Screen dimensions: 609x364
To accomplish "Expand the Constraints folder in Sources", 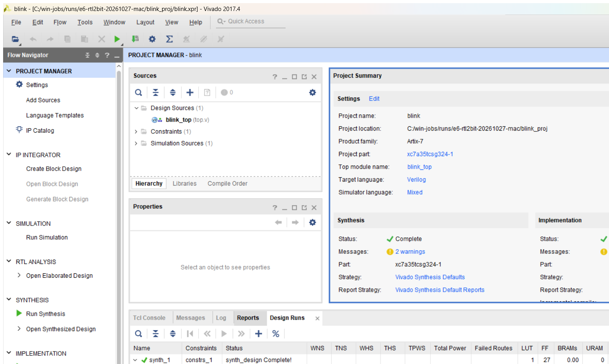I will pyautogui.click(x=136, y=132).
